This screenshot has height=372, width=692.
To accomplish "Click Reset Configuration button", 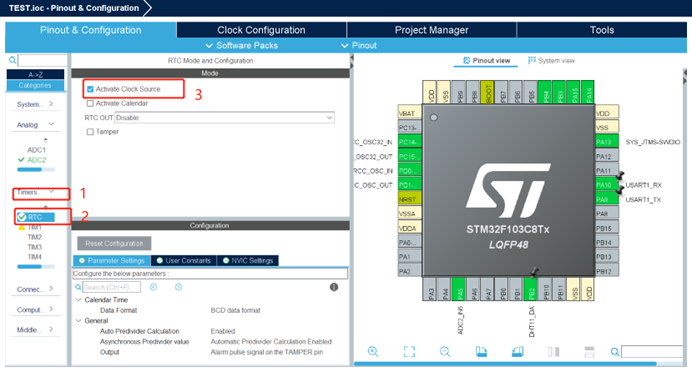I will pos(114,244).
